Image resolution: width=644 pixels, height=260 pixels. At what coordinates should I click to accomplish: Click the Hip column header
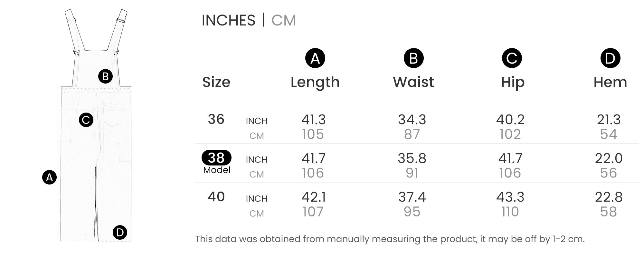513,83
